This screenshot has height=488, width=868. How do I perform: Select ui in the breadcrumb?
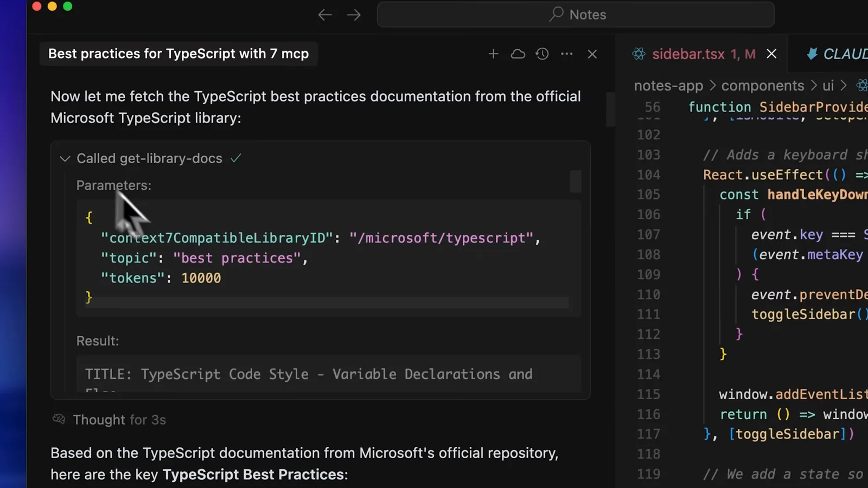coord(828,86)
